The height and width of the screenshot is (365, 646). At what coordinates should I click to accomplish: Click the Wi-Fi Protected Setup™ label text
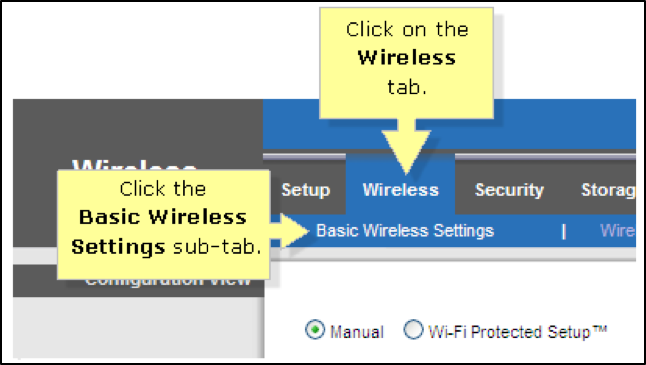coord(518,332)
